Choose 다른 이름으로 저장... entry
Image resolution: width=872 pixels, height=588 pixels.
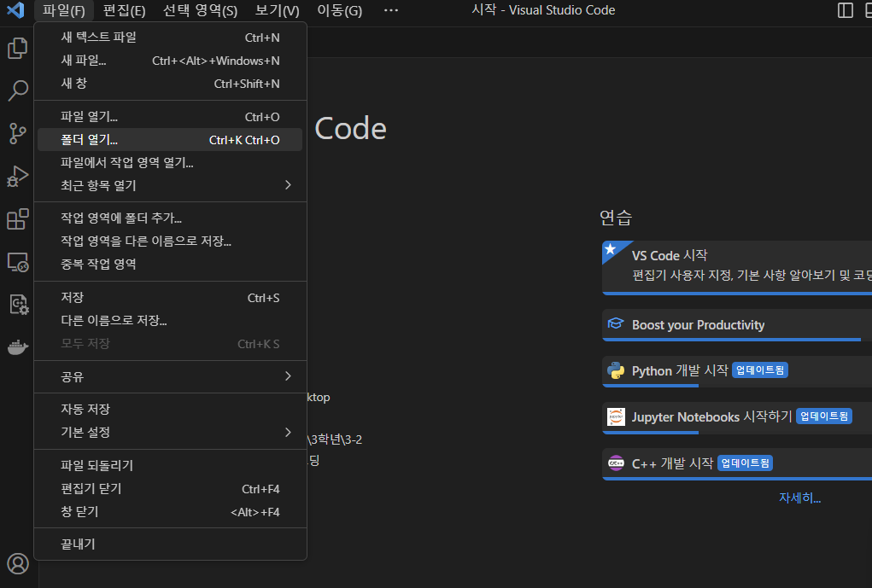pos(170,320)
